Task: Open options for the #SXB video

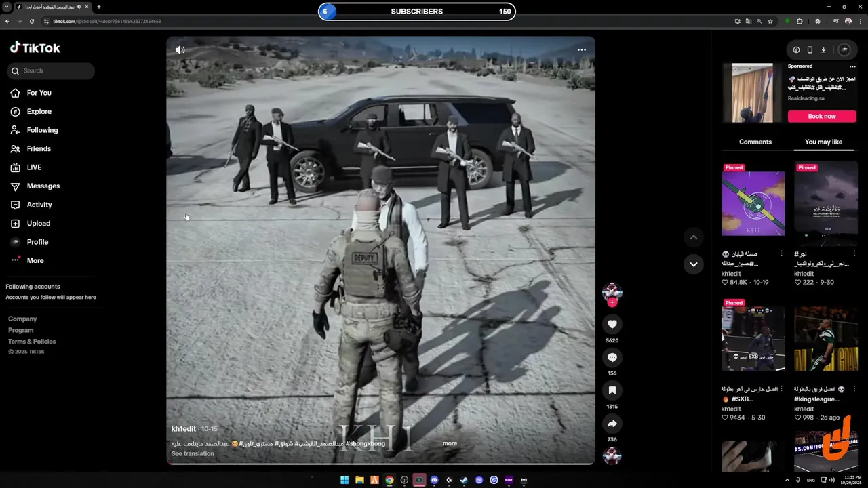Action: click(781, 390)
